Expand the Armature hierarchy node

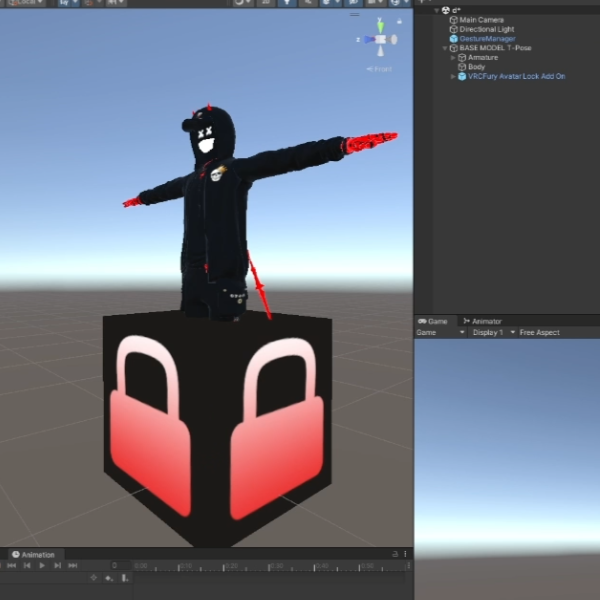point(453,57)
